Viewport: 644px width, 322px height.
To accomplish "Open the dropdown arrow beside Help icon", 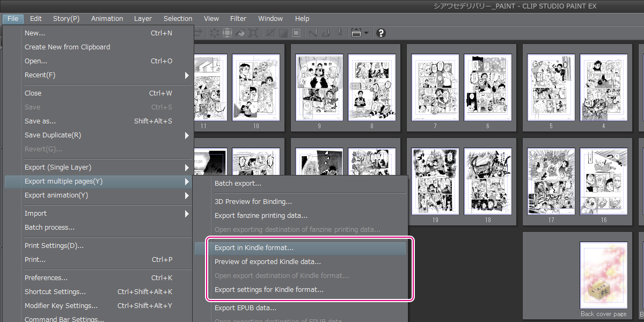I will point(366,33).
